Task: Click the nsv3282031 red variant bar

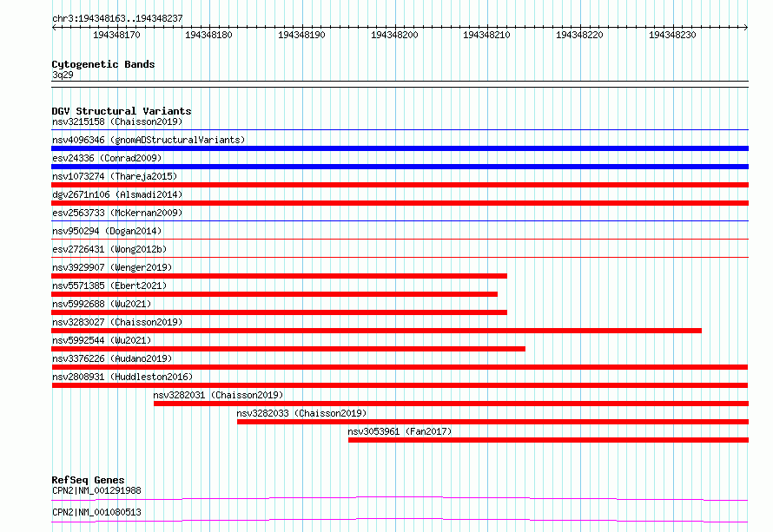Action: (451, 404)
